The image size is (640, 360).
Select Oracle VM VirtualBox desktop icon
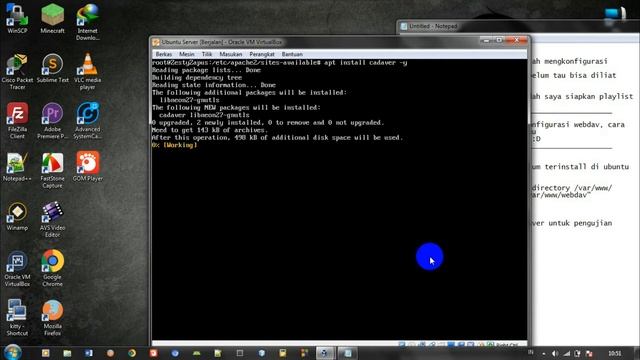tap(17, 269)
